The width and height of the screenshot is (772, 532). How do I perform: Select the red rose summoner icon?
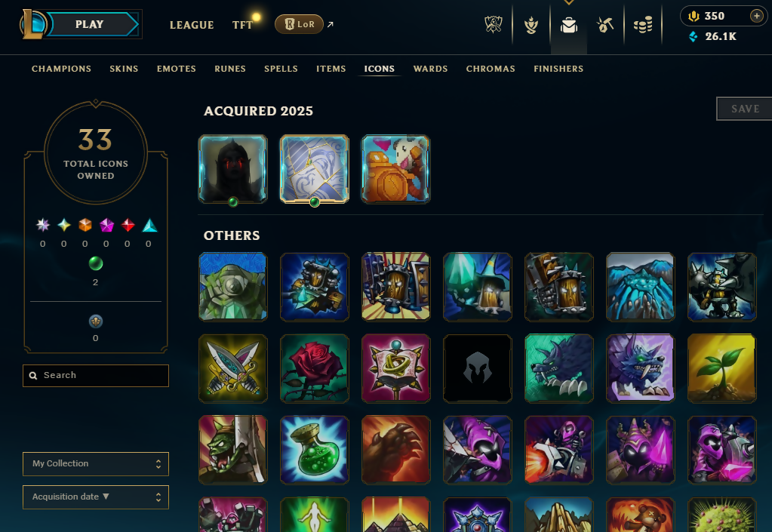coord(314,368)
